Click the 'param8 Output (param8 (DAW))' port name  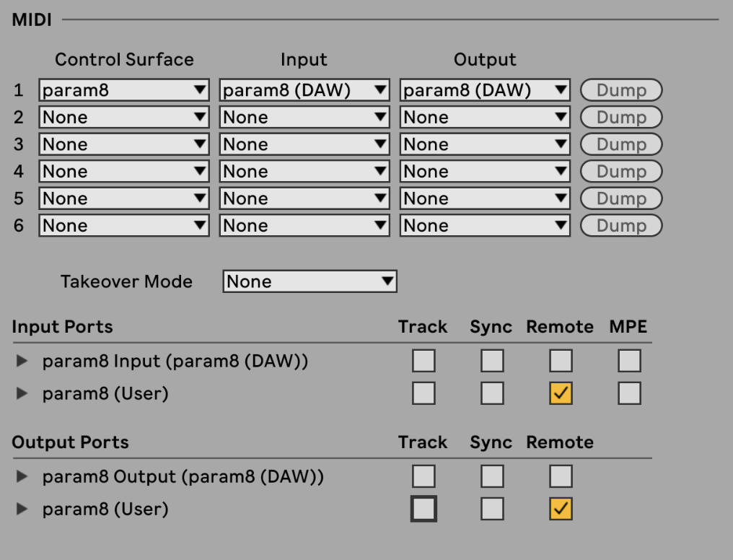[x=183, y=477]
